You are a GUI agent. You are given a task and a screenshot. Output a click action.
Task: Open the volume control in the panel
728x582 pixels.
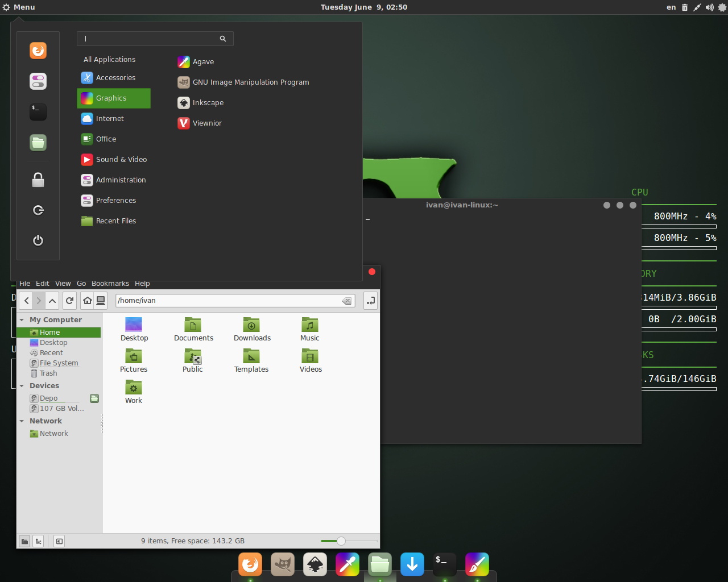[x=710, y=7]
